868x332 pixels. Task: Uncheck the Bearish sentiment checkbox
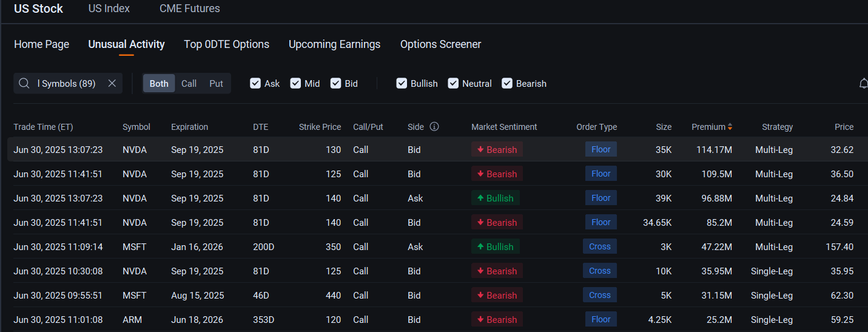click(507, 83)
